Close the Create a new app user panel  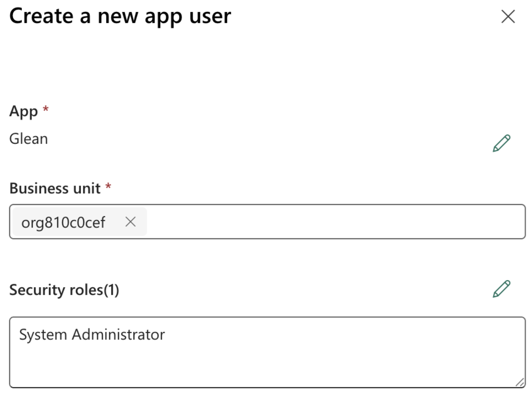click(508, 17)
